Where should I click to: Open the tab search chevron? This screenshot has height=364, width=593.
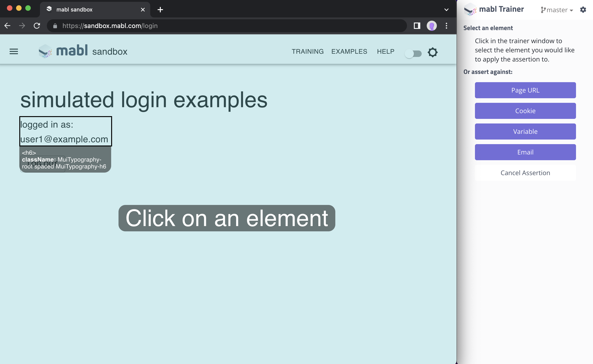pyautogui.click(x=446, y=10)
